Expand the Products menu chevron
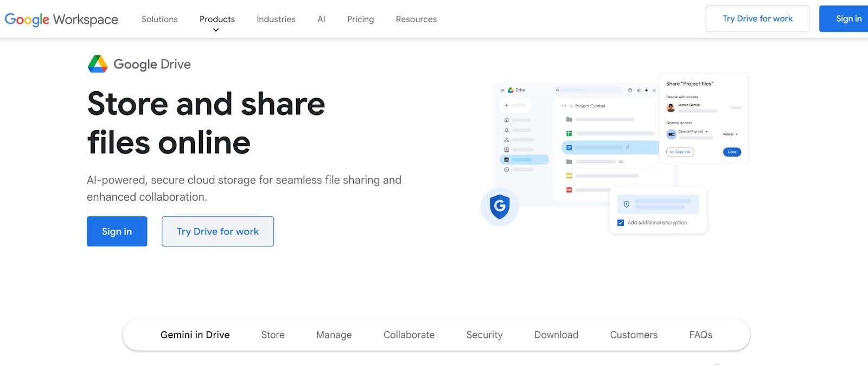 (216, 30)
